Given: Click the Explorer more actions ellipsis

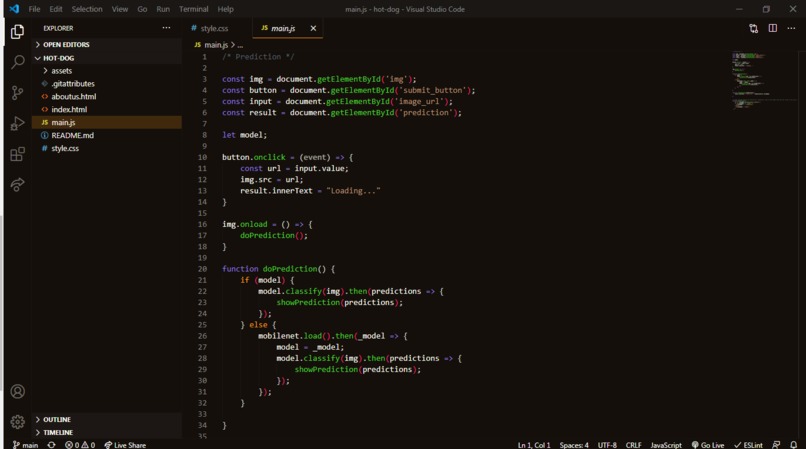Looking at the screenshot, I should pyautogui.click(x=166, y=28).
